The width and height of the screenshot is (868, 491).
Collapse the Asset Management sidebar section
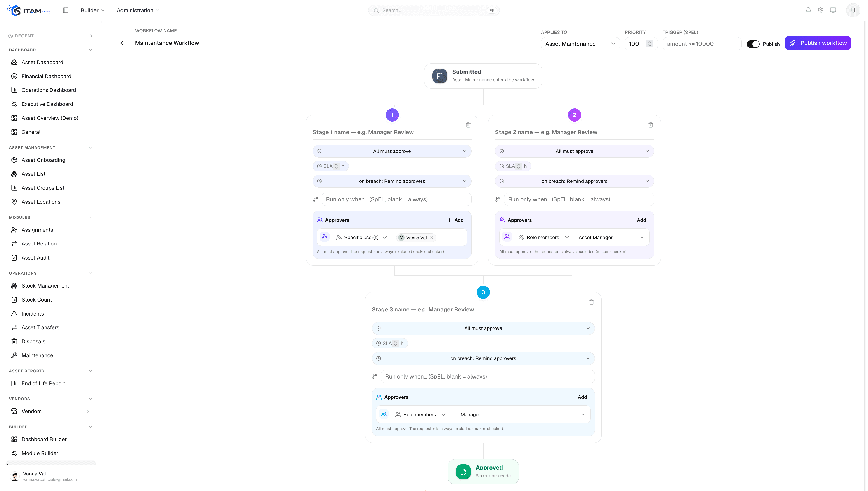point(90,148)
